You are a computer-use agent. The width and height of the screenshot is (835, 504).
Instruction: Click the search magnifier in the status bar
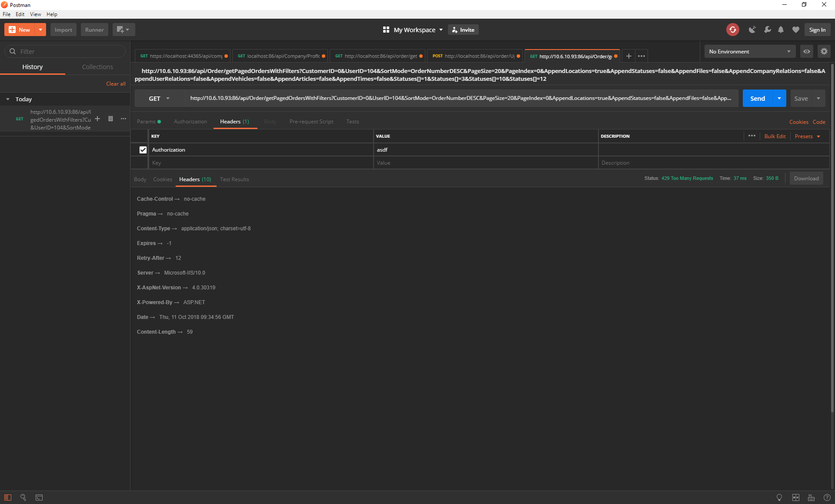pos(23,497)
